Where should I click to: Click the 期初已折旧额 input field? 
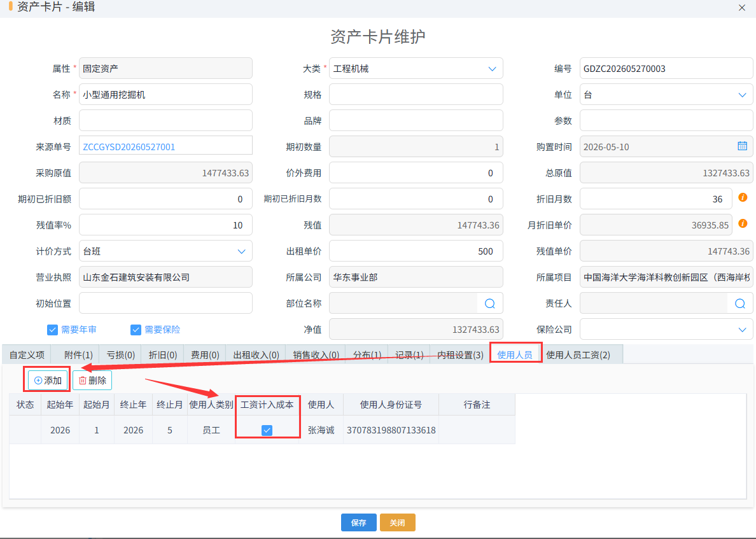[165, 199]
